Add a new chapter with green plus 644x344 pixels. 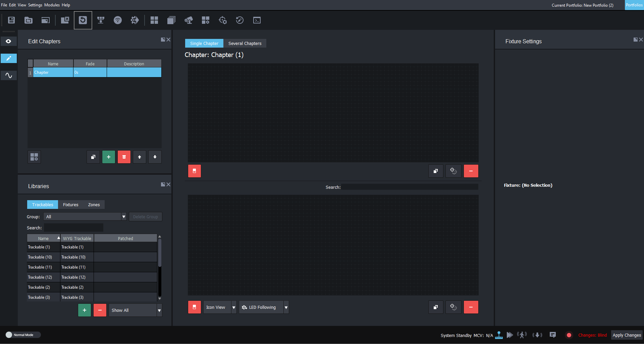point(108,157)
